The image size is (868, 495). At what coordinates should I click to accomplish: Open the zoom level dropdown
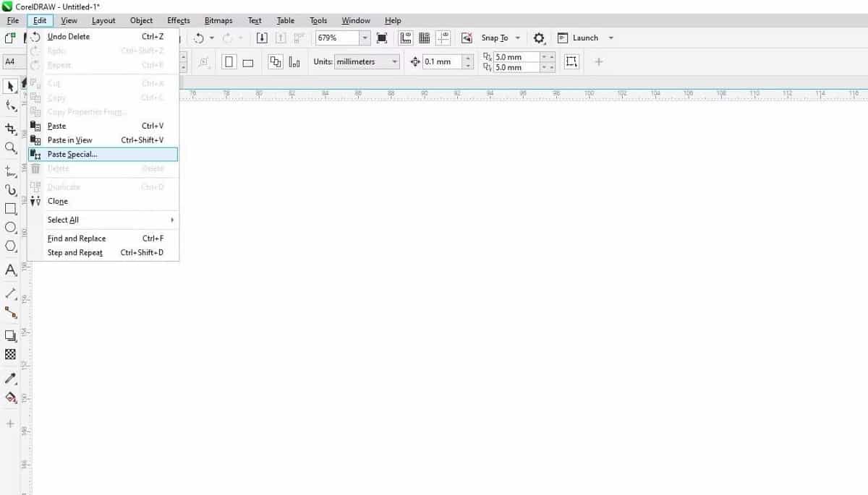coord(365,38)
